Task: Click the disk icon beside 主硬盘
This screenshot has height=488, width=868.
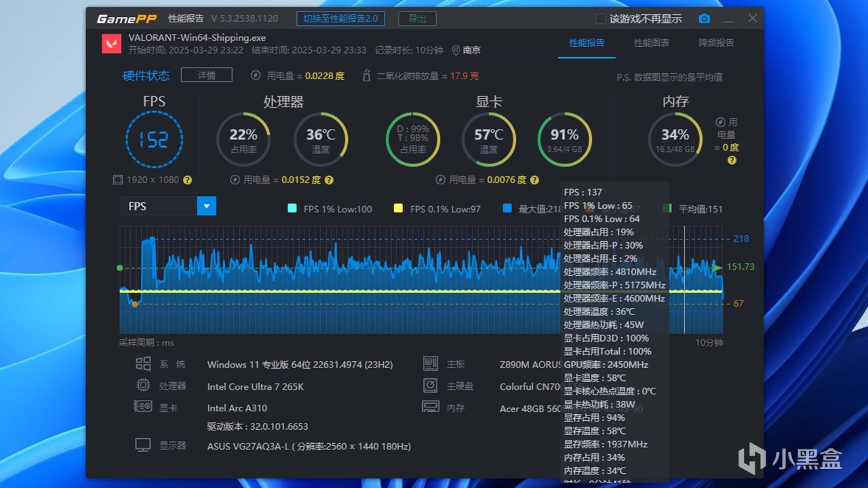Action: [431, 386]
